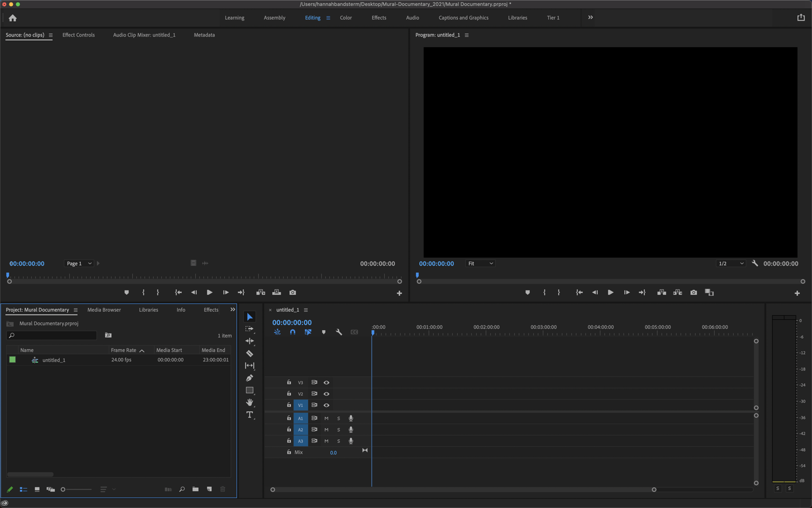Select the Pen tool
This screenshot has height=508, width=812.
coord(250,378)
